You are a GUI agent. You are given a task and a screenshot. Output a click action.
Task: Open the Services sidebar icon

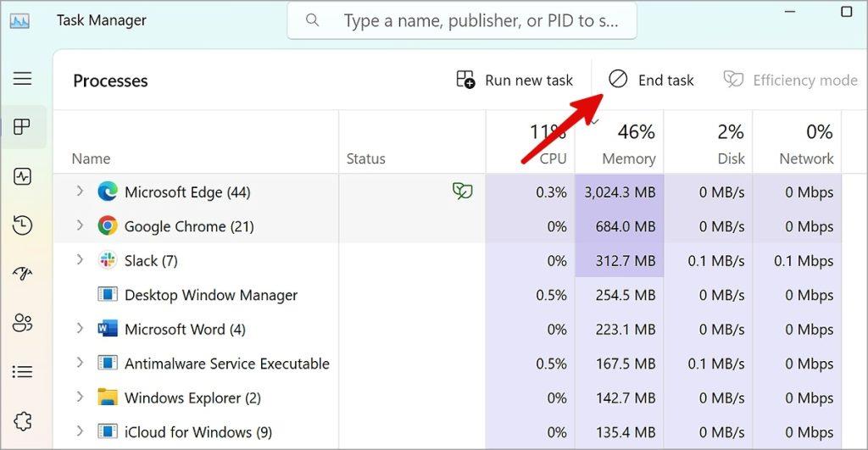22,421
